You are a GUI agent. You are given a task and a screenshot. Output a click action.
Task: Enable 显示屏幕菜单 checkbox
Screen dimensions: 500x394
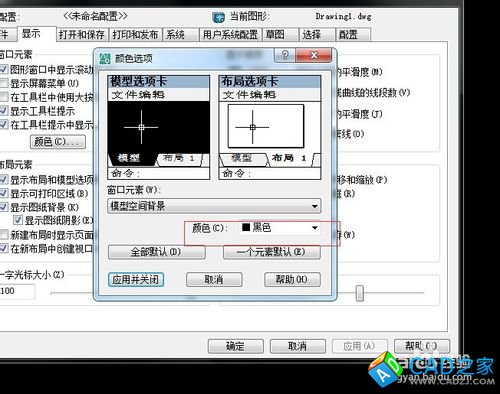(x=3, y=83)
